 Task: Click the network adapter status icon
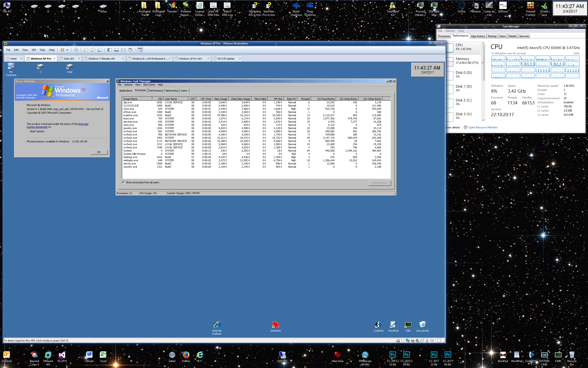point(408,340)
